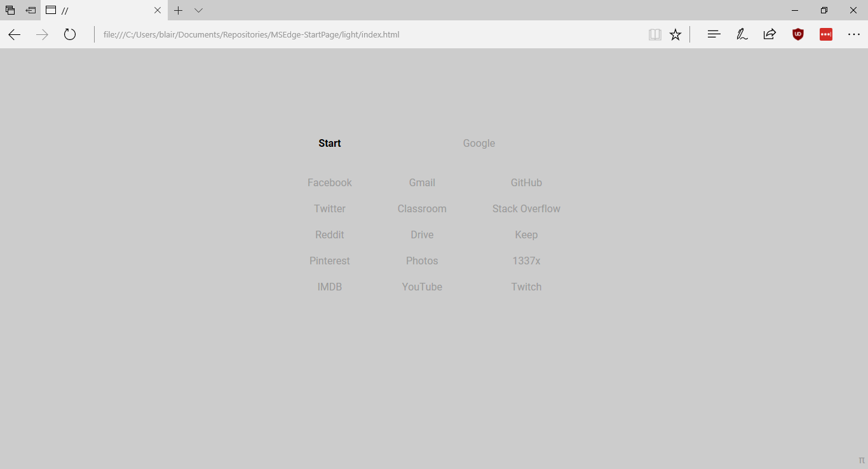Open the red LastPass extension icon
Screen dimensions: 868x469
click(x=826, y=35)
